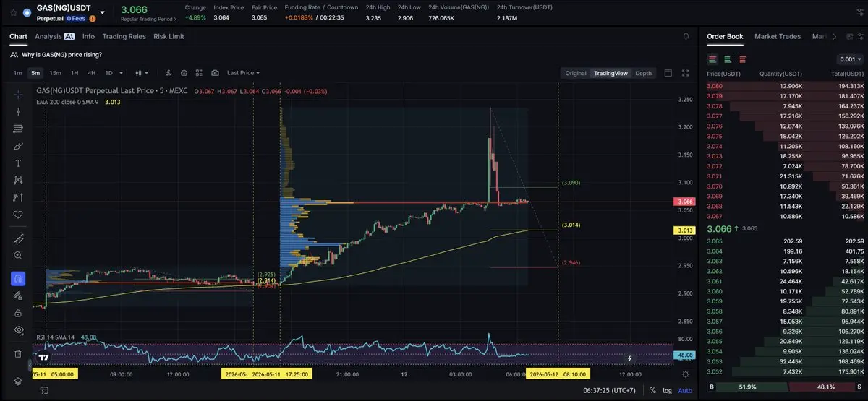This screenshot has width=868, height=401.
Task: Click the price alert bell icon
Action: click(686, 36)
